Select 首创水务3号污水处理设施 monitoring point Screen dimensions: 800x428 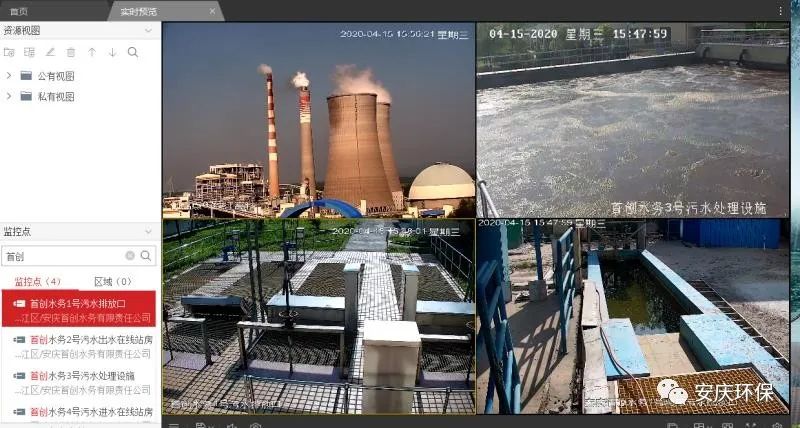79,382
